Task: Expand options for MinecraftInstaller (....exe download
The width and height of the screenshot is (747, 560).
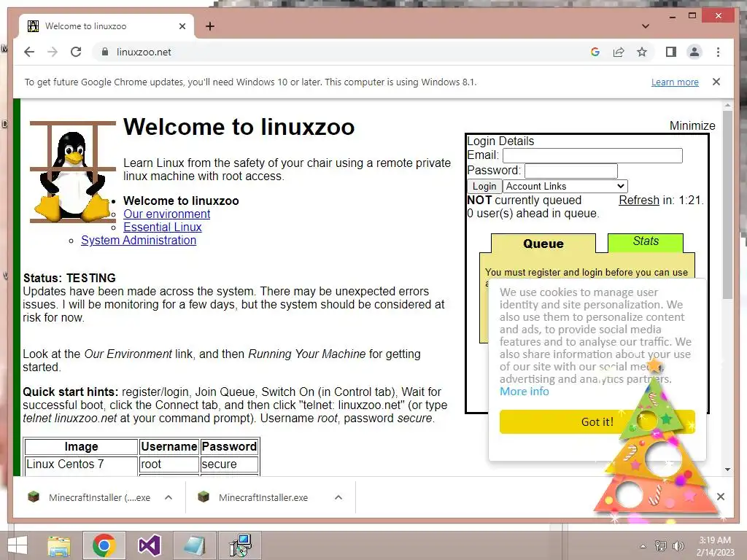Action: click(169, 497)
